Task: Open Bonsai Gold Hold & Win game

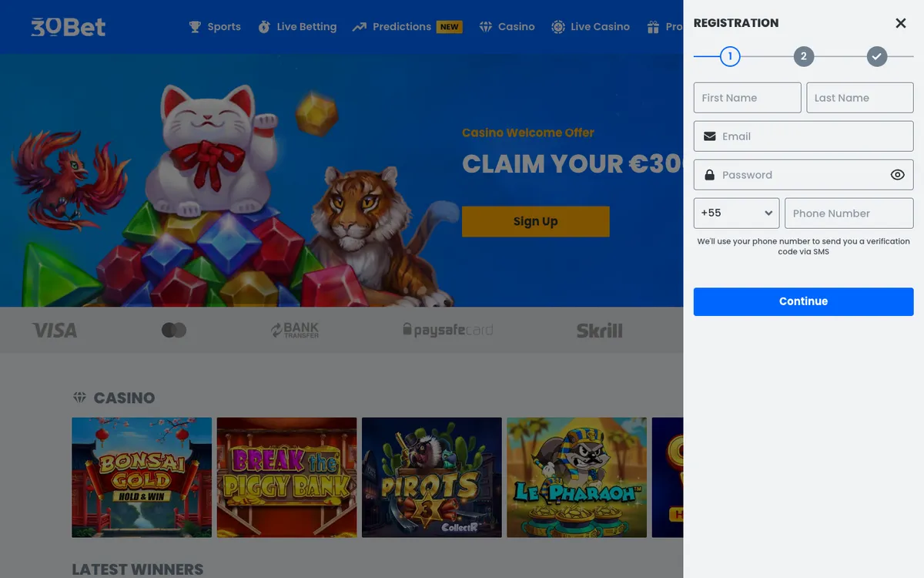Action: 142,478
